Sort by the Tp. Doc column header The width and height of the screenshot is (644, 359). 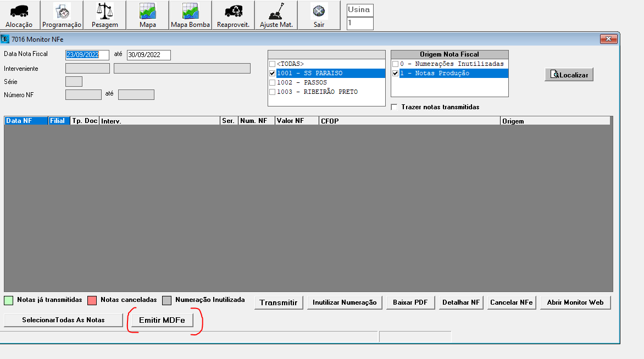pyautogui.click(x=85, y=121)
